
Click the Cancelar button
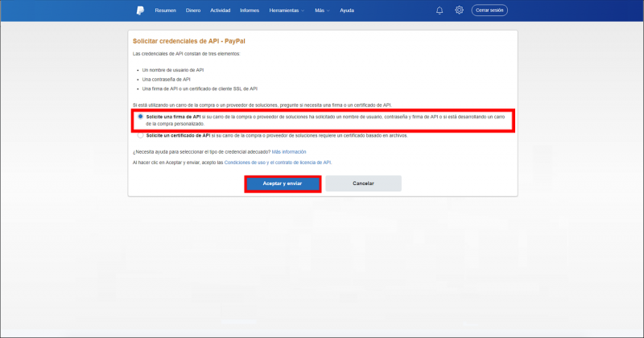pos(363,183)
